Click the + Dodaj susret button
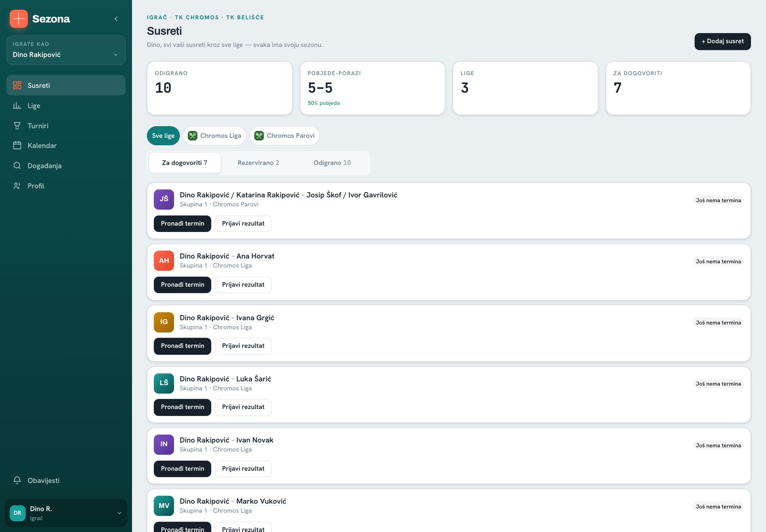Viewport: 766px width, 532px height. pyautogui.click(x=722, y=41)
